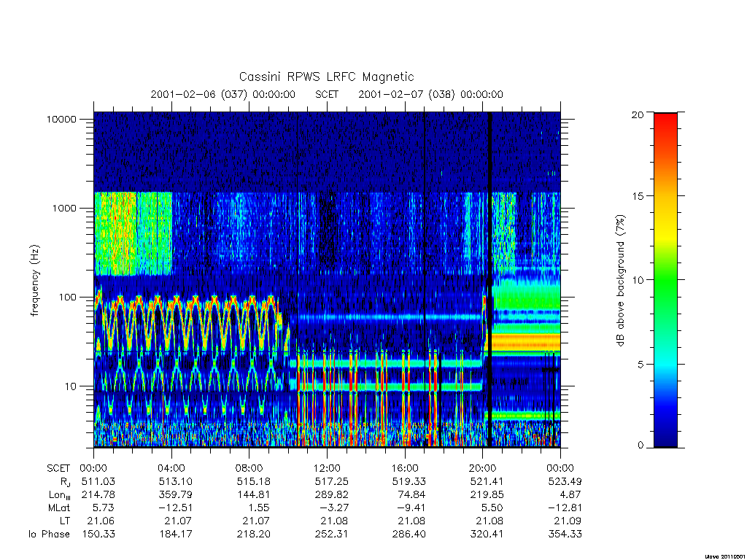The height and width of the screenshot is (560, 747).
Task: Click the 100 Hz frequency tick label
Action: tap(66, 297)
